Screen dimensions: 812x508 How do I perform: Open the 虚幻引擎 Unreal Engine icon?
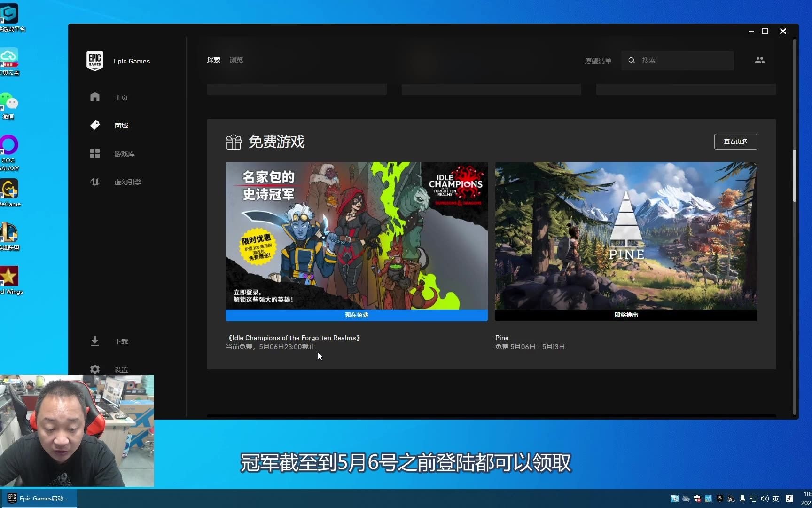[x=95, y=182]
